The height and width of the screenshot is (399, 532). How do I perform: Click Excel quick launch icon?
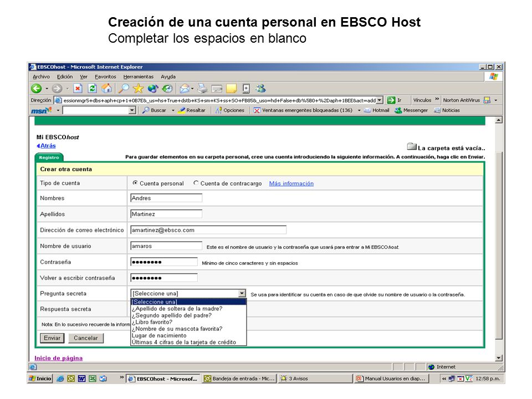tap(93, 378)
